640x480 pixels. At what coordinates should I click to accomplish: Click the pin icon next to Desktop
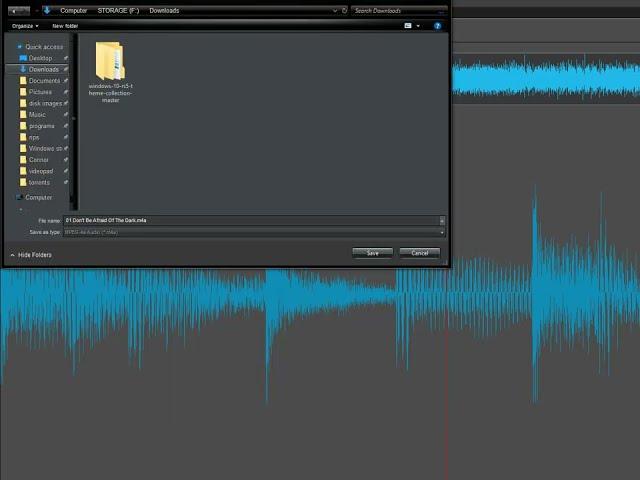[x=66, y=58]
